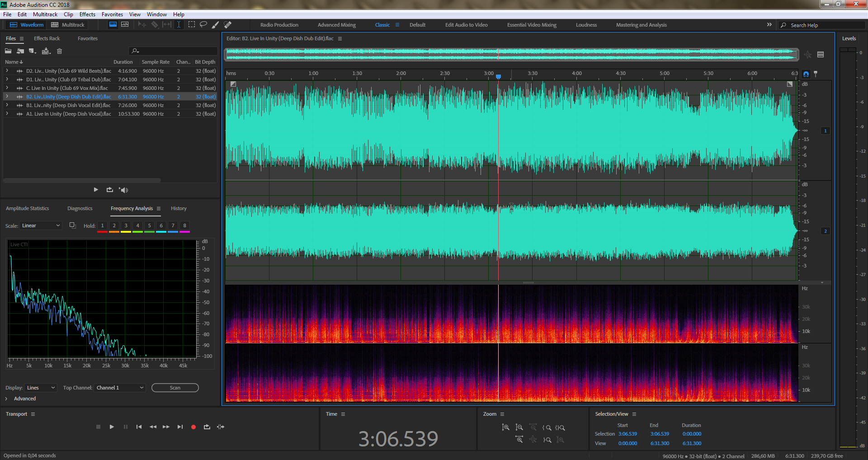
Task: Toggle Hold button 2 in Frequency Analysis
Action: (x=114, y=225)
